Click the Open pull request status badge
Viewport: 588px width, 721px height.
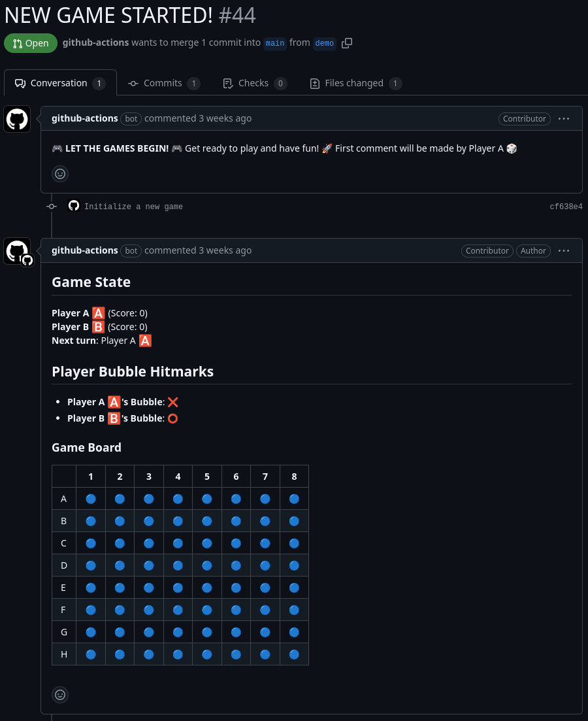pos(31,43)
